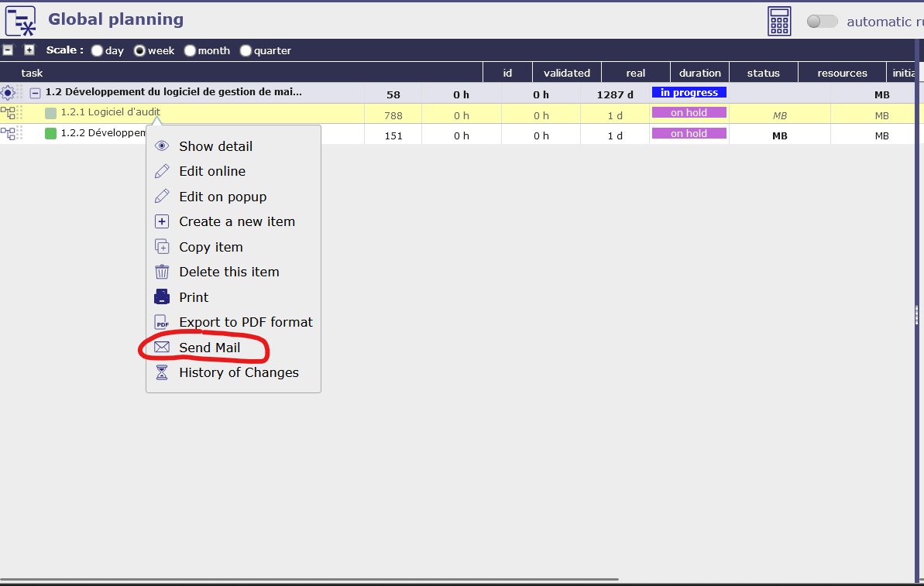Select the month scale radio button

[x=190, y=51]
